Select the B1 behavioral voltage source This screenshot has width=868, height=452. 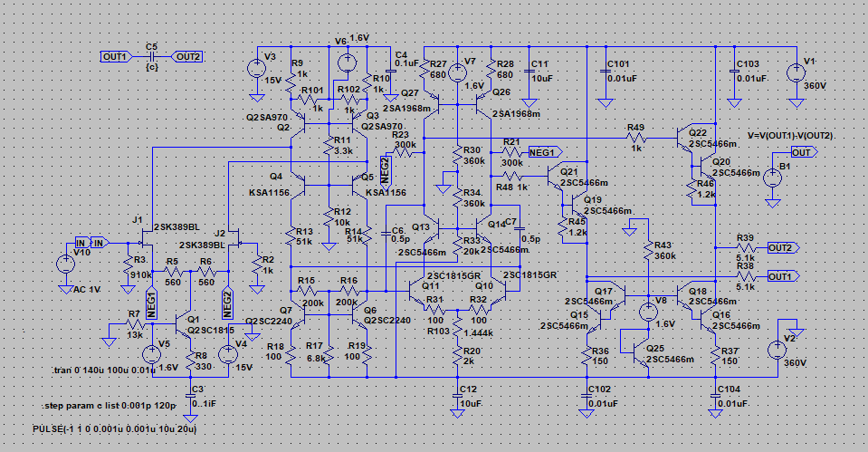(771, 177)
